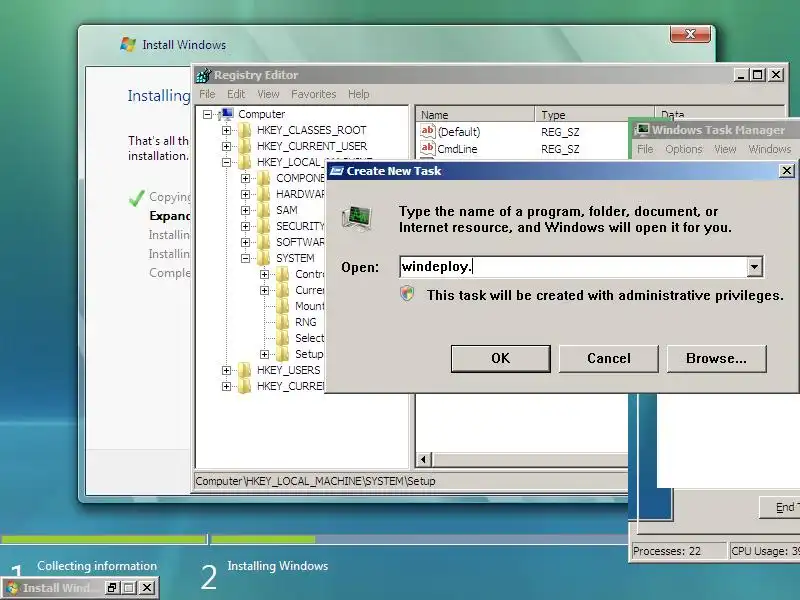Viewport: 800px width, 600px height.
Task: Click the Installing Windows progress bar
Action: pyautogui.click(x=419, y=539)
